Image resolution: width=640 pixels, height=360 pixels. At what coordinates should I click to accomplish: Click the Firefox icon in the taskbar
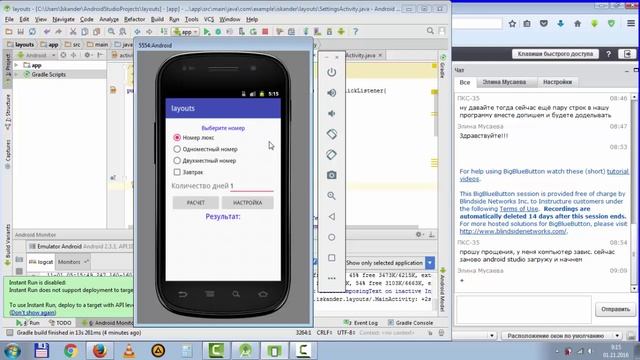(100, 351)
